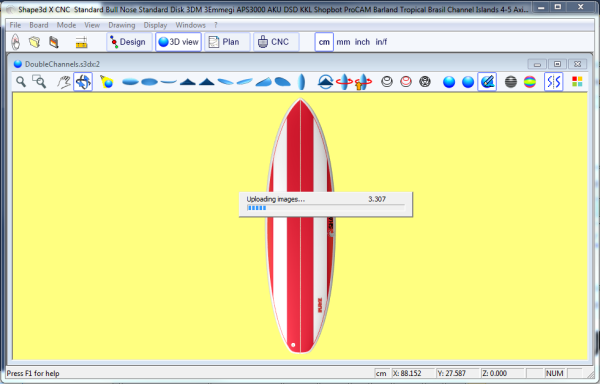
Task: Click the light source spotlight icon
Action: pos(107,81)
